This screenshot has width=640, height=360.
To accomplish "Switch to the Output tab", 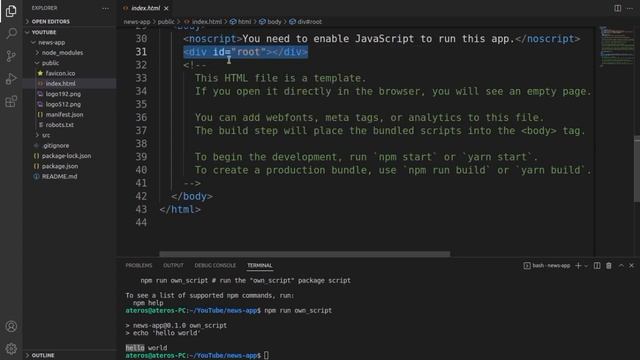I will (173, 265).
